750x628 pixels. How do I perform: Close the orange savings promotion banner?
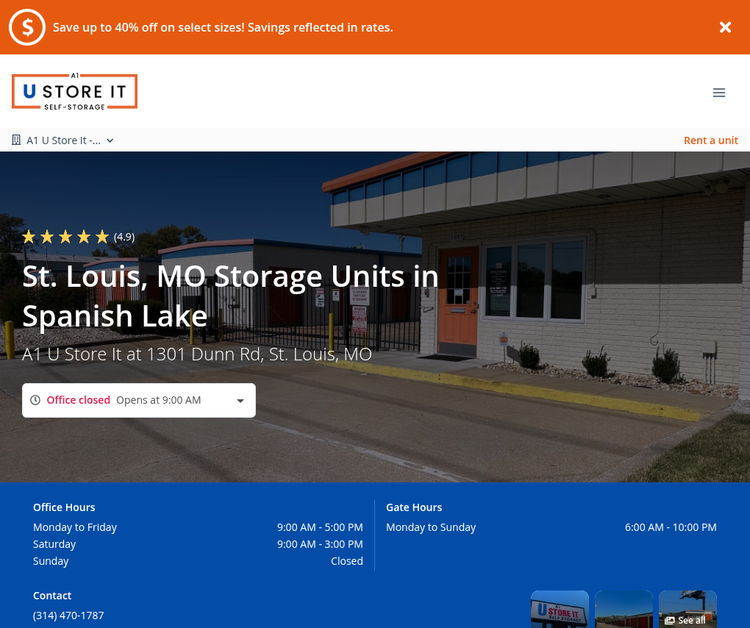point(725,27)
